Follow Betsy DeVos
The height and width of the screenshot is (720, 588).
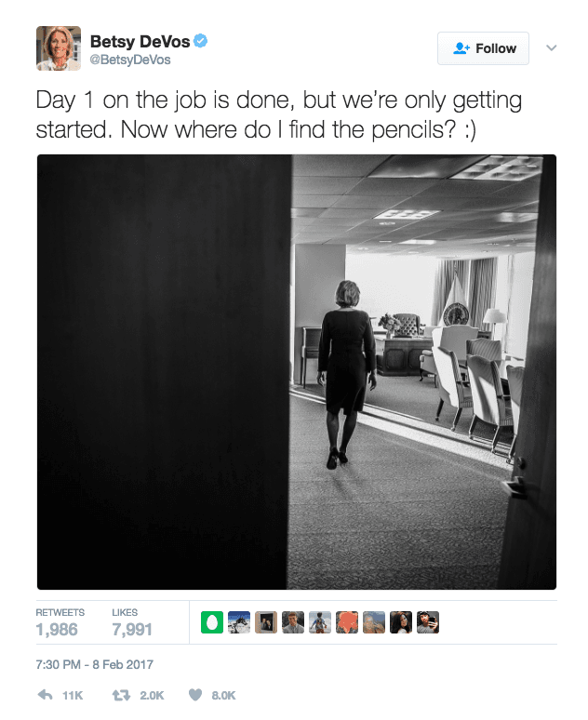[x=483, y=48]
